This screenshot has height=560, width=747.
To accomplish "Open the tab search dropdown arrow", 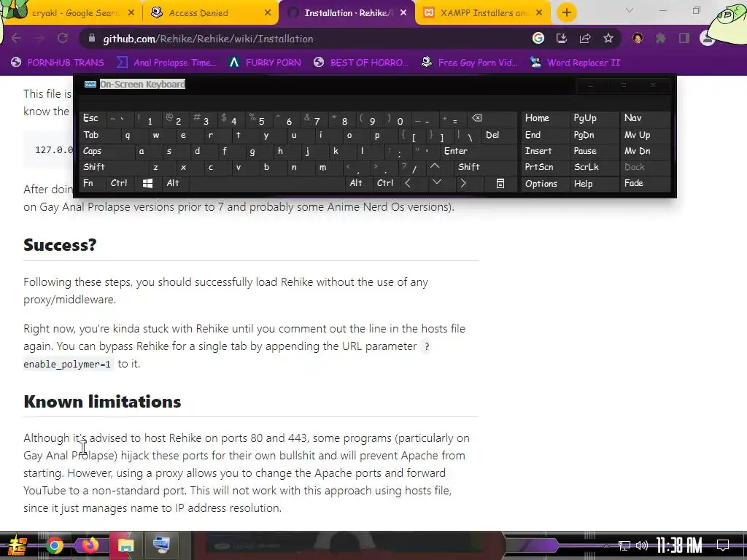I will tap(630, 10).
